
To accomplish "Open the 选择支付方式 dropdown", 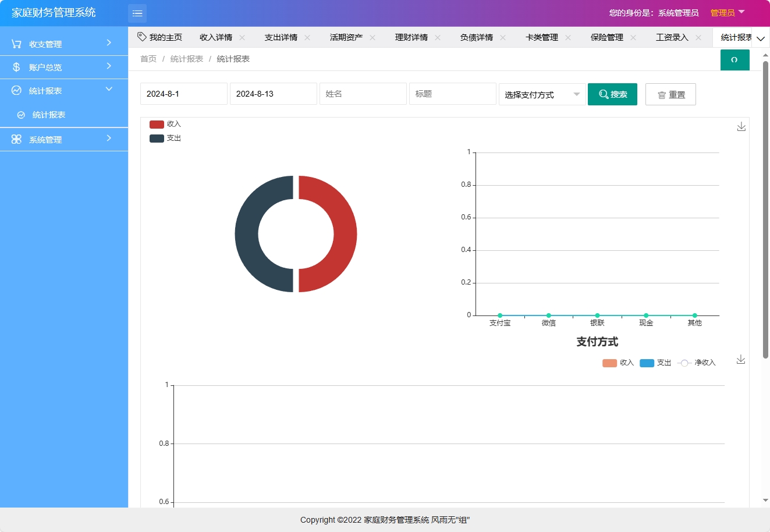I will pyautogui.click(x=541, y=94).
